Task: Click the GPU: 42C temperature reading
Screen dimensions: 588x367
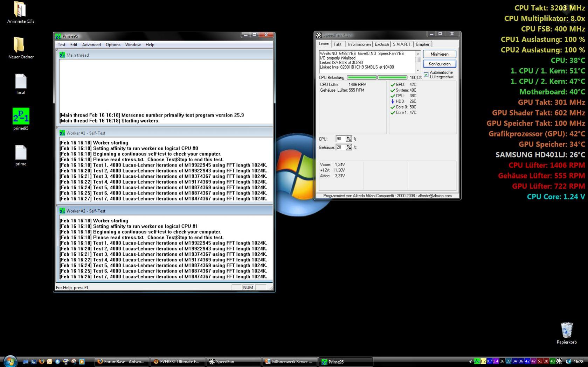Action: 403,85
